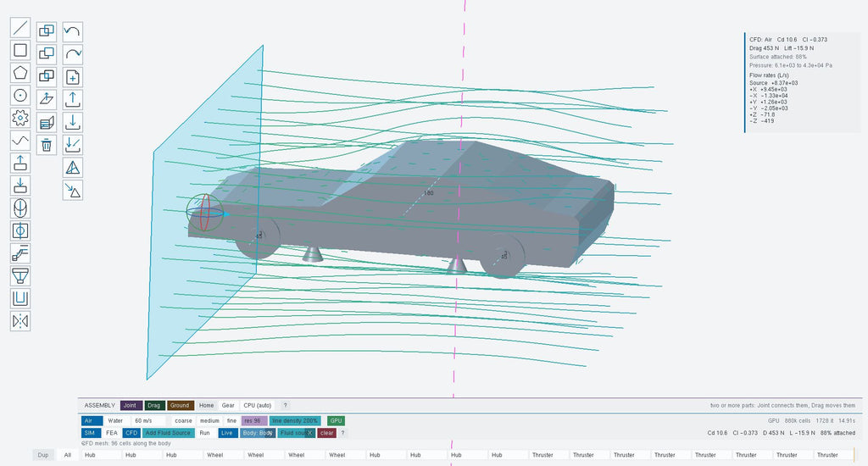Enable GPU computation toggle
This screenshot has width=868, height=466.
click(x=336, y=420)
